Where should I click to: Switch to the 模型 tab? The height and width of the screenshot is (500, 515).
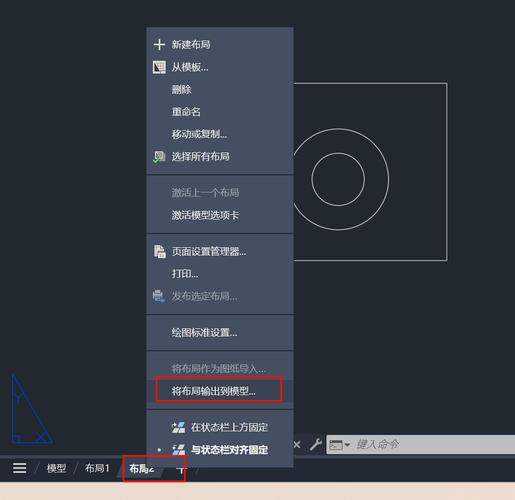coord(56,468)
